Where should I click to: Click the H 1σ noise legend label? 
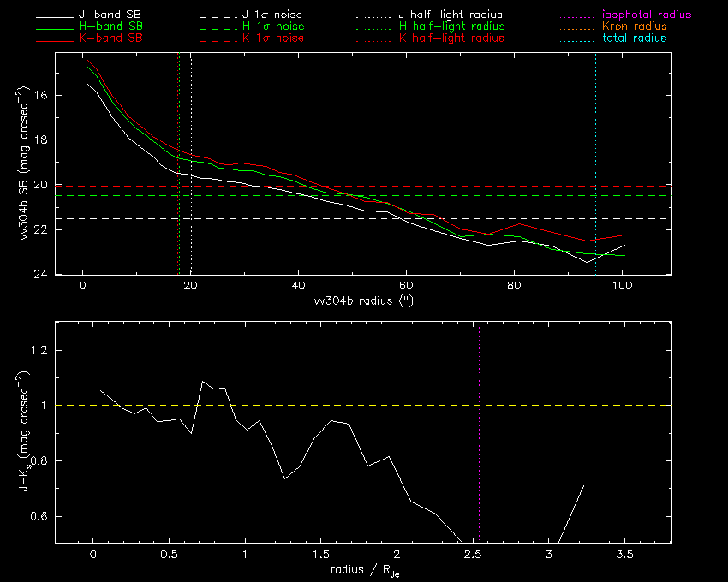[x=272, y=27]
